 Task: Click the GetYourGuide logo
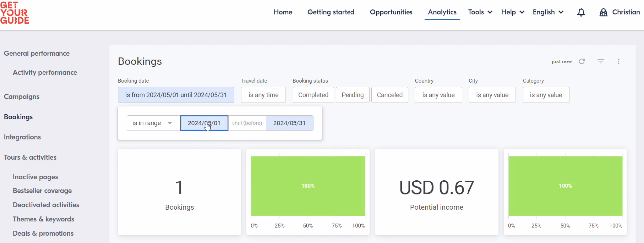[15, 12]
